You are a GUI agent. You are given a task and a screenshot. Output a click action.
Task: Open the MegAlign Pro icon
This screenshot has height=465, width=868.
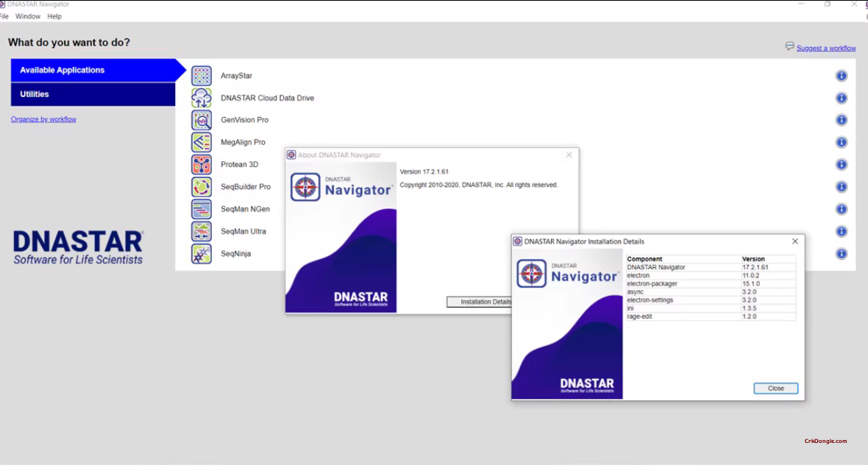[202, 142]
